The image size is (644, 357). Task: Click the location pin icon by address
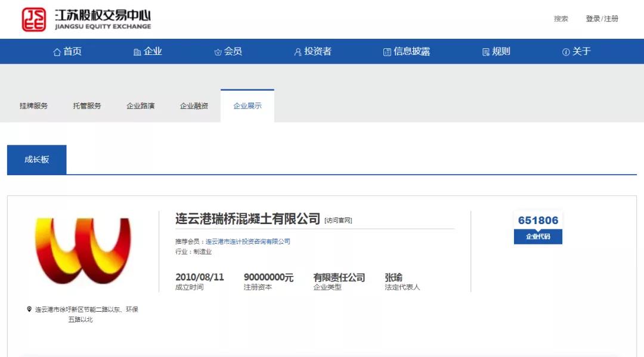[x=29, y=309]
